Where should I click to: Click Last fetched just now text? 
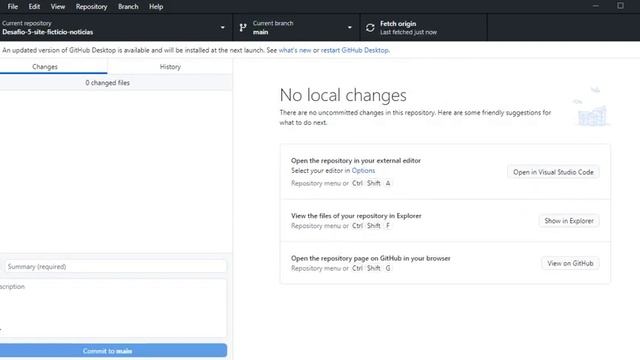point(408,32)
